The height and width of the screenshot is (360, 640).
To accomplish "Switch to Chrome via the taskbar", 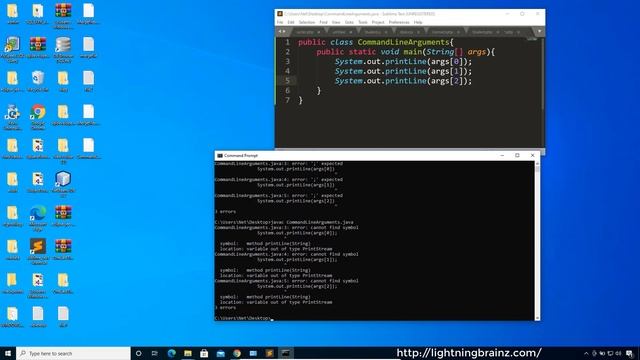I will [237, 353].
